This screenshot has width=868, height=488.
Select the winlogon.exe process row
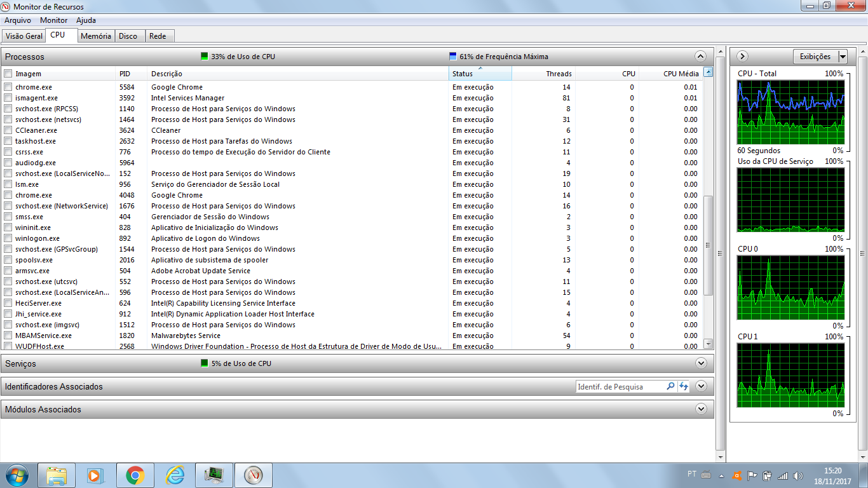(x=352, y=238)
